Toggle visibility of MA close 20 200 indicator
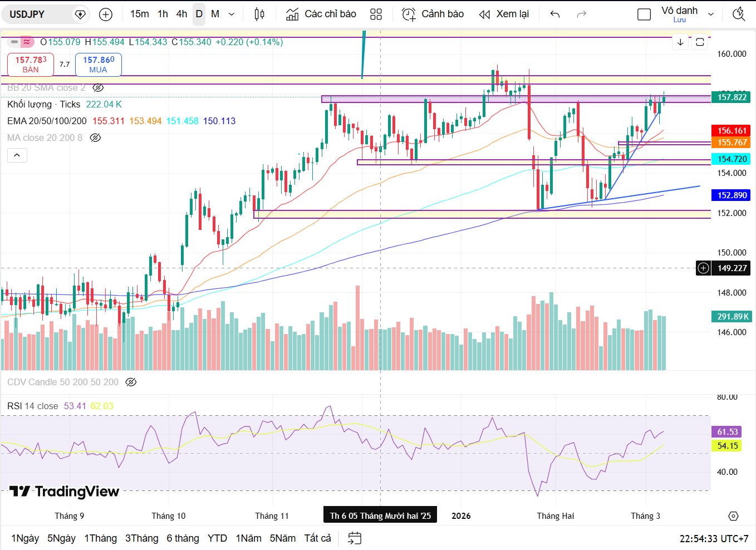Image resolution: width=756 pixels, height=550 pixels. tap(95, 138)
